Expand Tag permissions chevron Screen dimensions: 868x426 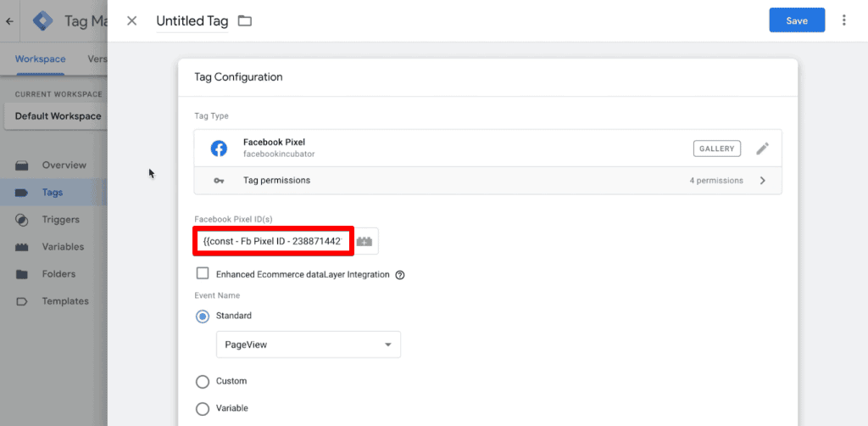click(x=763, y=181)
